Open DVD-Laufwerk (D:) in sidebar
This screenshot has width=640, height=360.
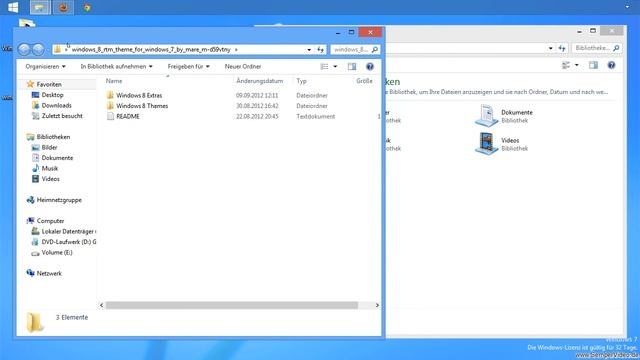[x=69, y=242]
